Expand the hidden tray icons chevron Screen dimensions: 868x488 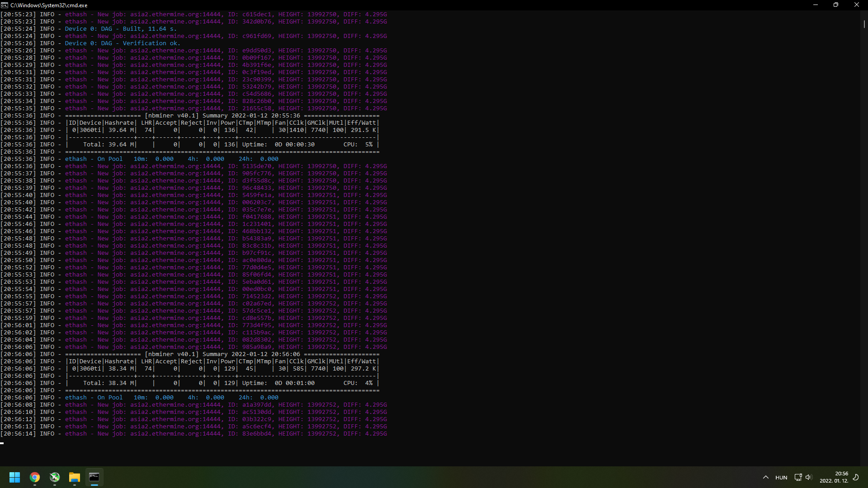click(x=766, y=477)
